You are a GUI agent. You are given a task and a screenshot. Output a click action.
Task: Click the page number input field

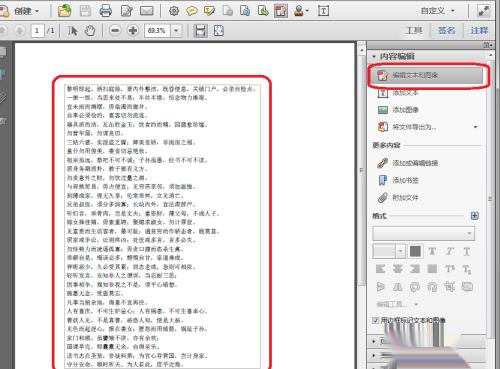tap(37, 31)
